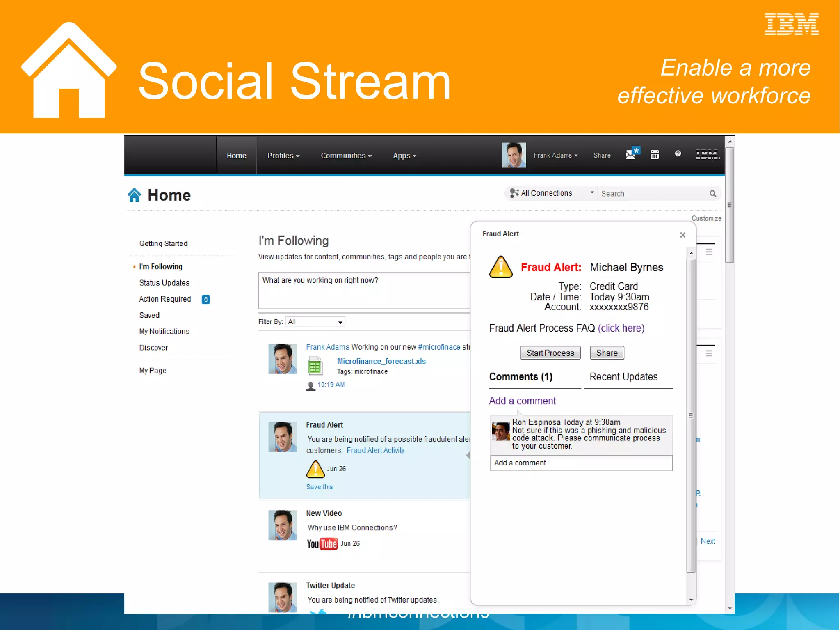Click the page scrollbar down arrow

tap(730, 609)
